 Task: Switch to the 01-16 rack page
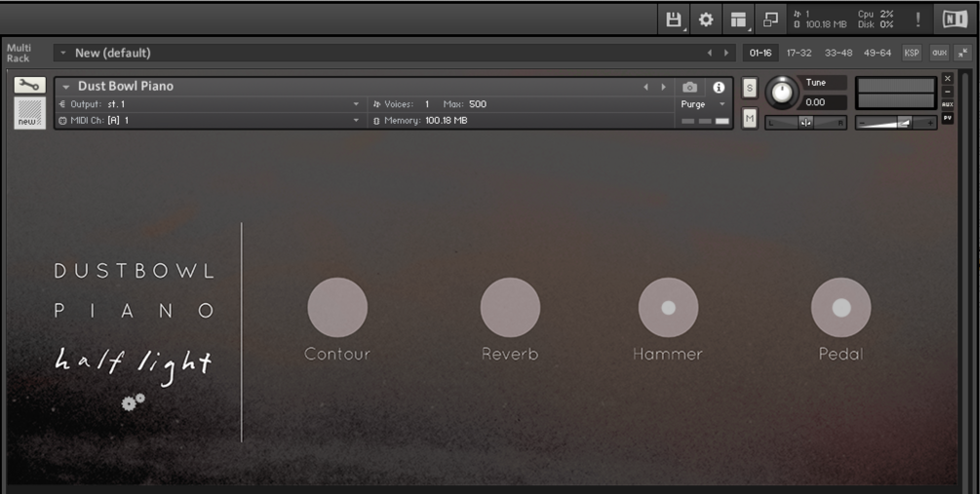pyautogui.click(x=760, y=53)
